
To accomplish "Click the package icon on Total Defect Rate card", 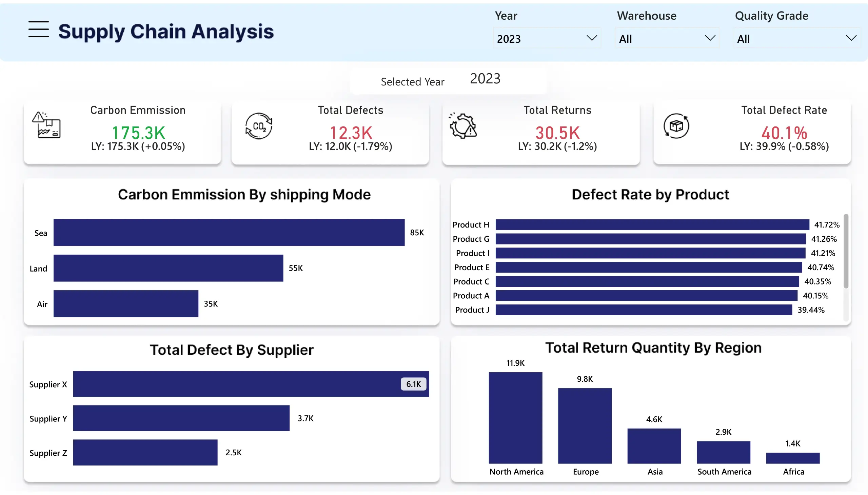I will tap(676, 126).
